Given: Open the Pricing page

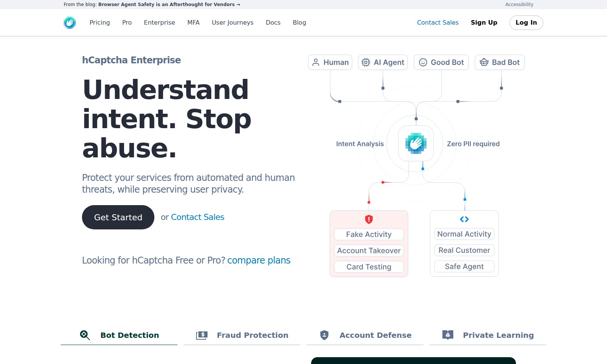Looking at the screenshot, I should point(100,23).
